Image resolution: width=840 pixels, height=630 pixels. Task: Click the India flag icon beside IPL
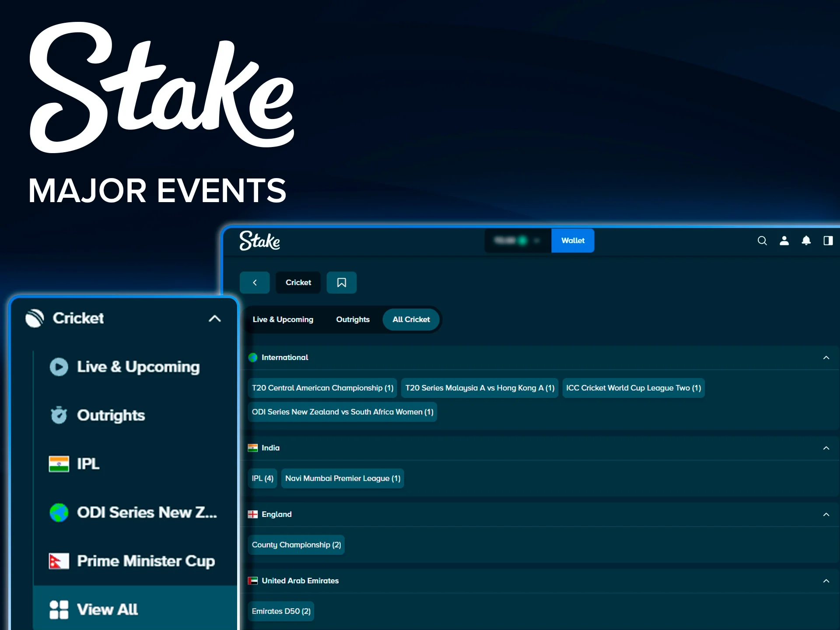pyautogui.click(x=59, y=464)
